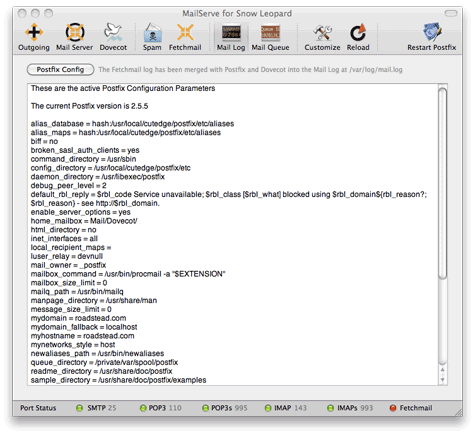Click the 'These are the active Postfix Configuration Parameters' heading
Screen dimensions: 475x435
(x=123, y=88)
